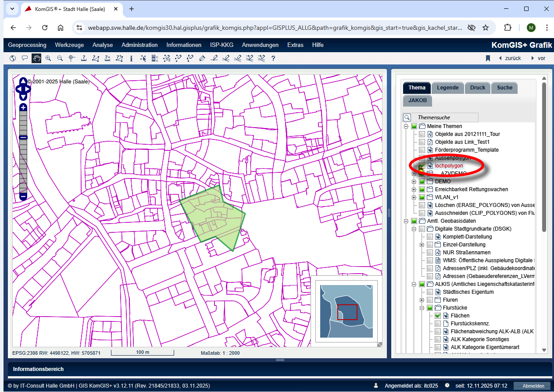554x392 pixels.
Task: Uncheck the Flächen layer checkbox
Action: tap(437, 316)
